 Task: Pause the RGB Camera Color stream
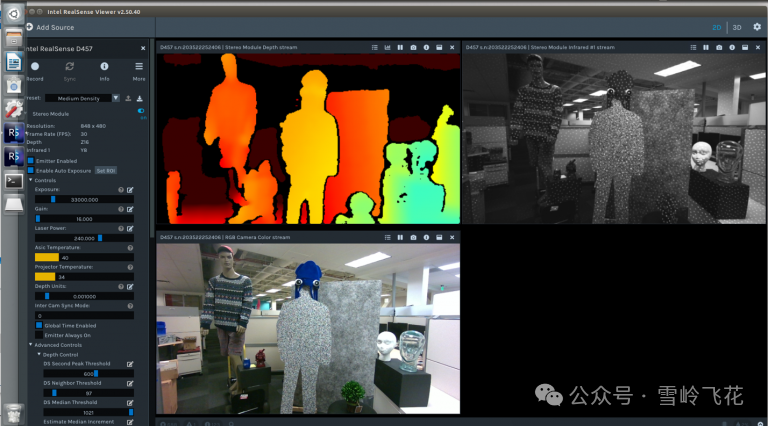point(399,238)
